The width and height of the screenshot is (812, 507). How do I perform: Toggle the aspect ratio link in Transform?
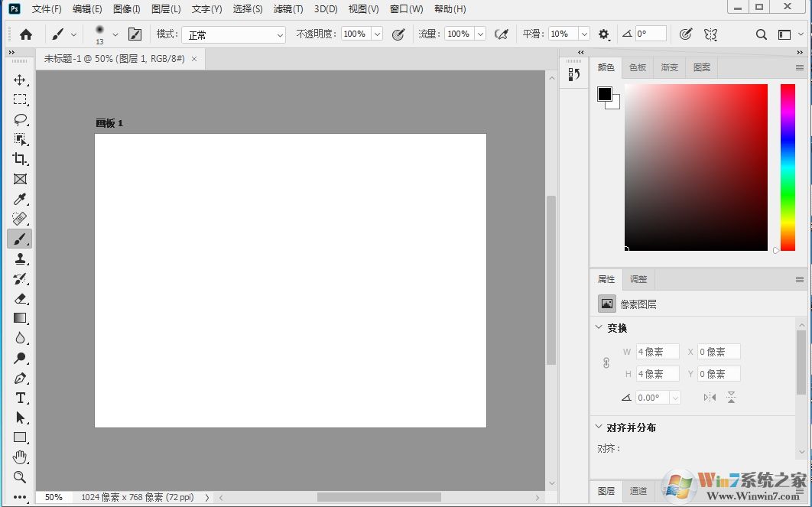tap(606, 362)
